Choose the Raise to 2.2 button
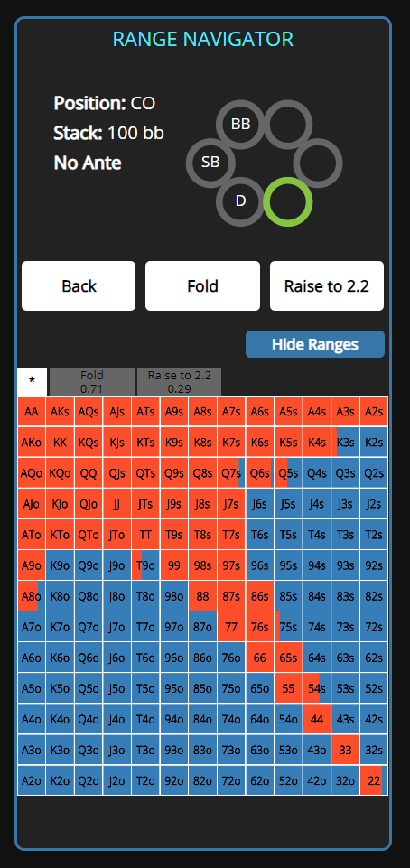The height and width of the screenshot is (868, 410). coord(326,285)
